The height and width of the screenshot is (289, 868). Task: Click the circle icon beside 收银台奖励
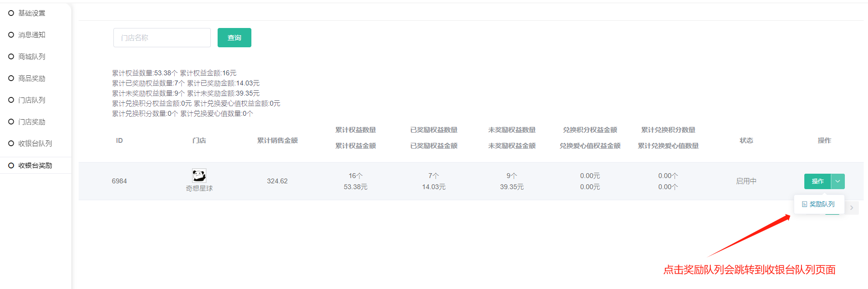[11, 165]
